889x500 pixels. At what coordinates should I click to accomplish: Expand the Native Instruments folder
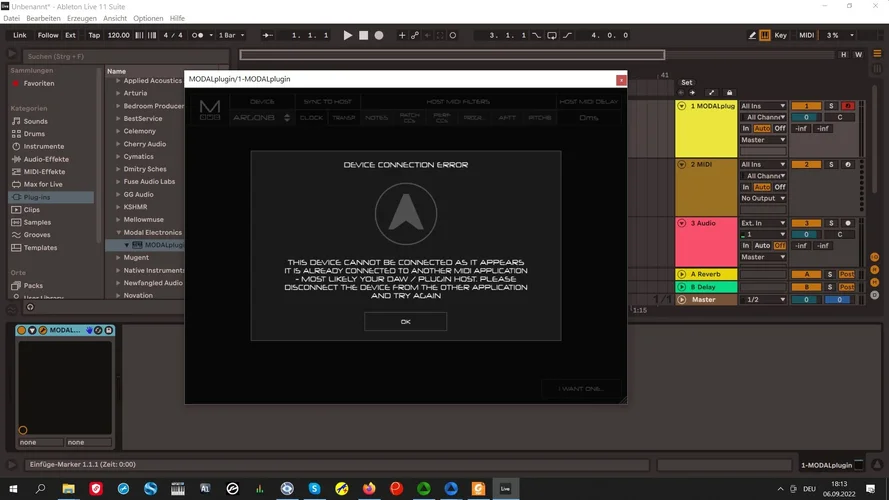pos(118,270)
